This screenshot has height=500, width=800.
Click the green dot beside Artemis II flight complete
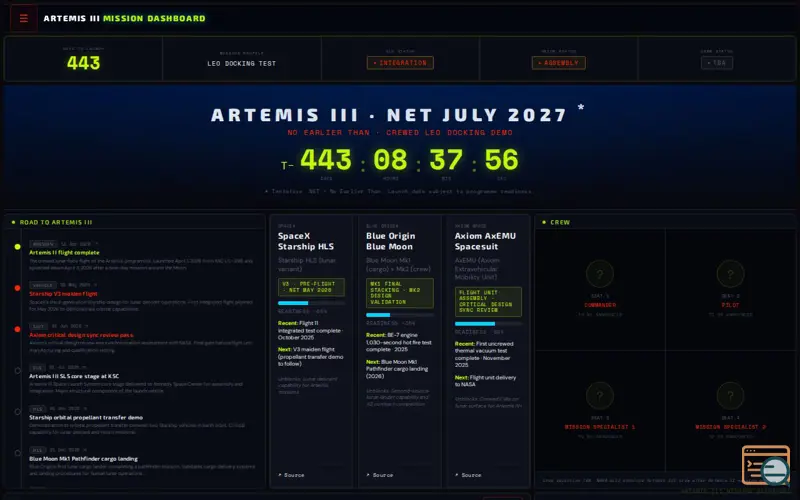click(17, 247)
